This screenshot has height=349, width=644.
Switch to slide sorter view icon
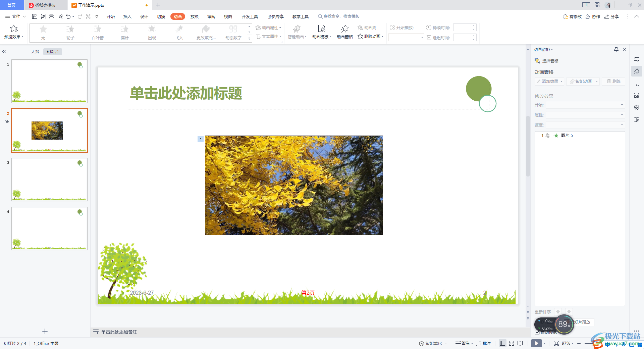[x=512, y=343]
